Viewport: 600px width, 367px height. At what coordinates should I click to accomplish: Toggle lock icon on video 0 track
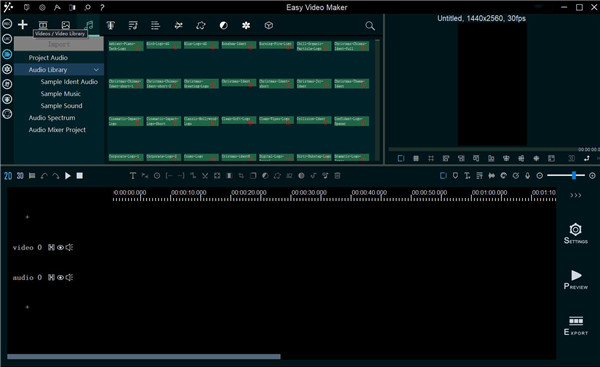coord(51,248)
